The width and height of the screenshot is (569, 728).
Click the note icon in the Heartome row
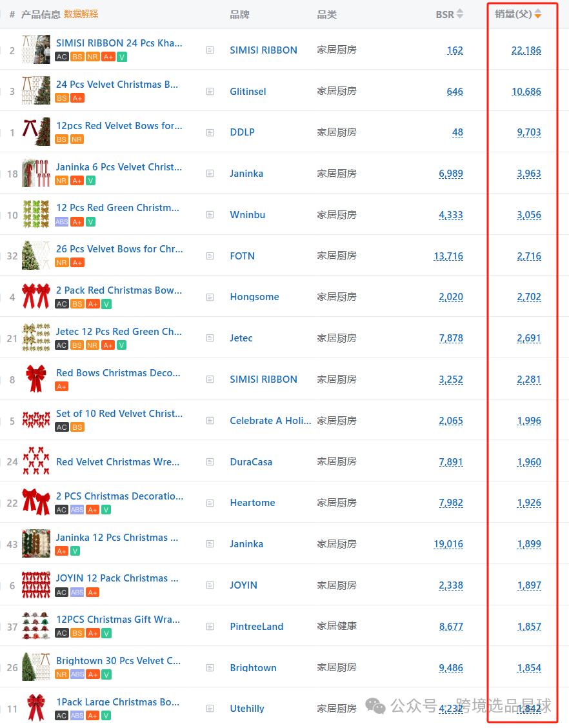point(210,503)
